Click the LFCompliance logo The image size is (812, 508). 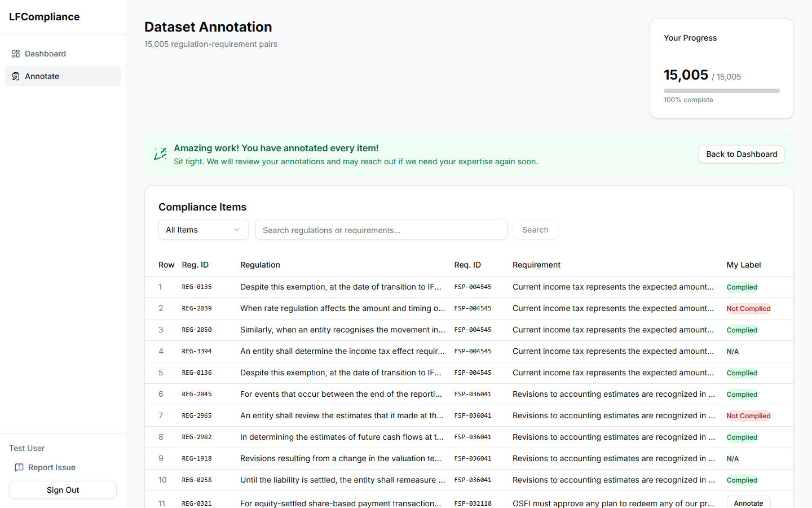coord(44,17)
